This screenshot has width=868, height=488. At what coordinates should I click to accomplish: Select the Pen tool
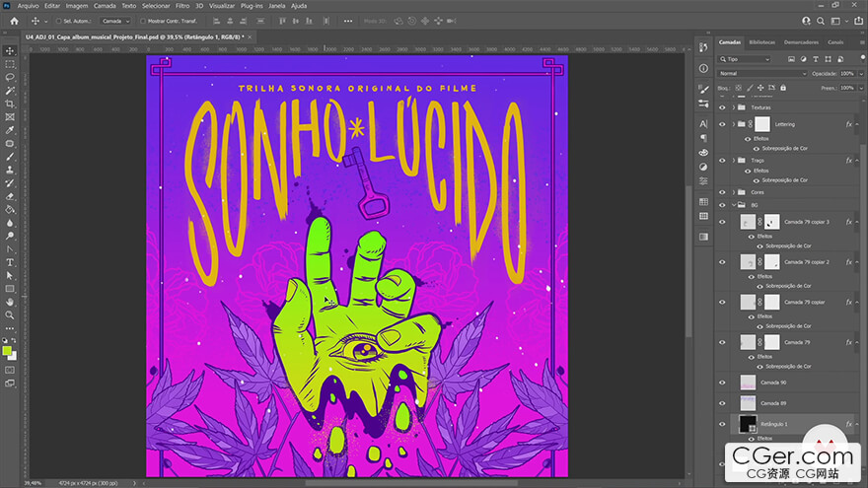coord(10,249)
